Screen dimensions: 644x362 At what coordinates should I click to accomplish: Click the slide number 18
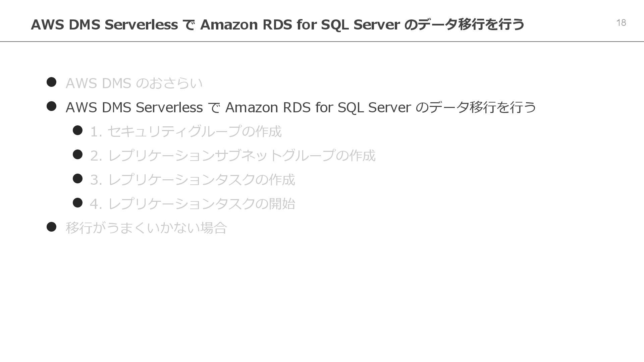click(621, 23)
